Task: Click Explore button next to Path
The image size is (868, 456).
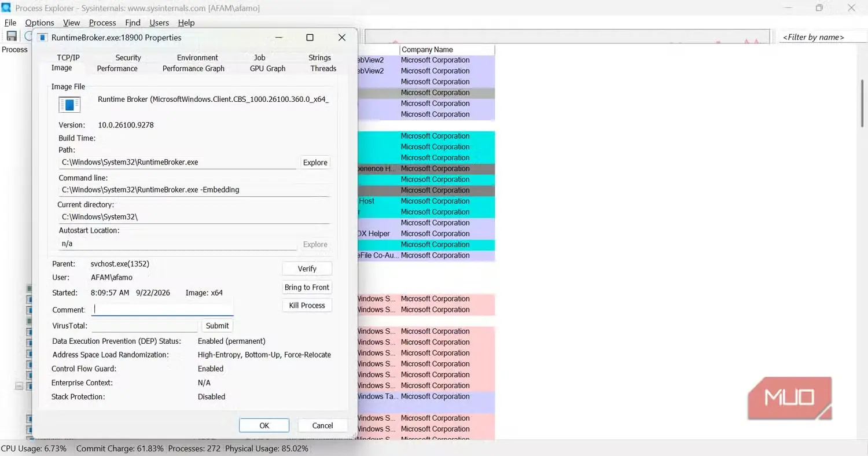Action: 315,163
